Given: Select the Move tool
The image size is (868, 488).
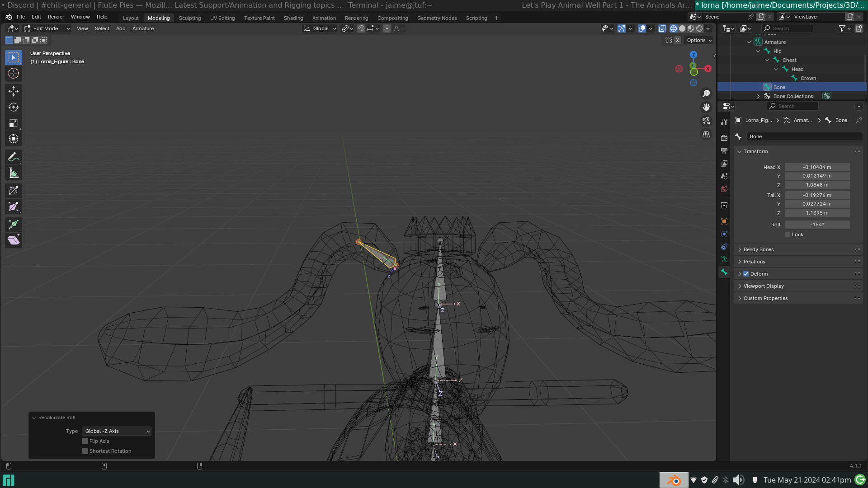Looking at the screenshot, I should point(14,91).
